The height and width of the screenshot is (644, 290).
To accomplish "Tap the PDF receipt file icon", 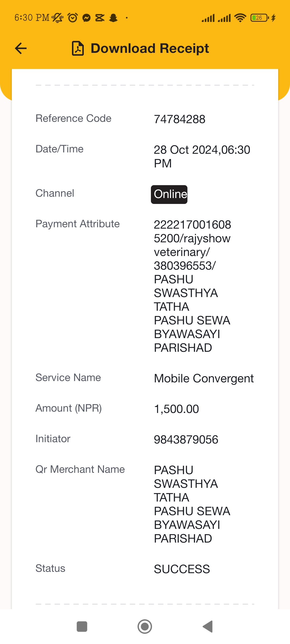I will point(78,48).
